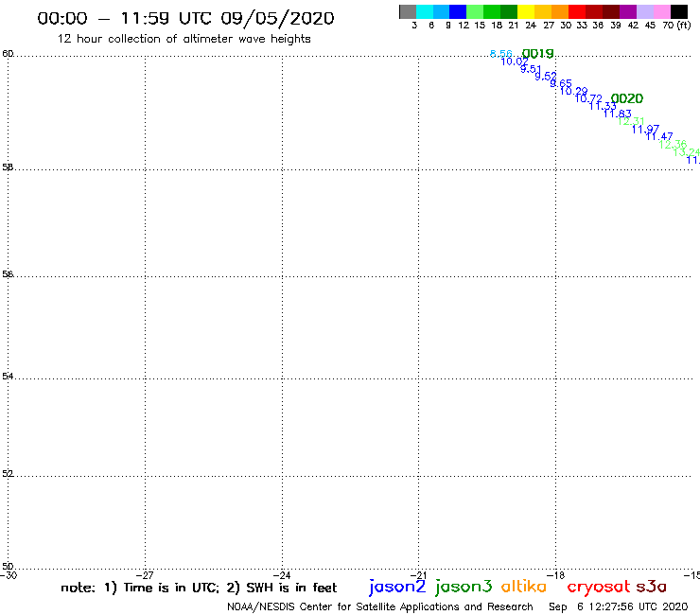Click the light green swatch in the color scale
Image resolution: width=700 pixels, height=615 pixels.
pyautogui.click(x=475, y=11)
